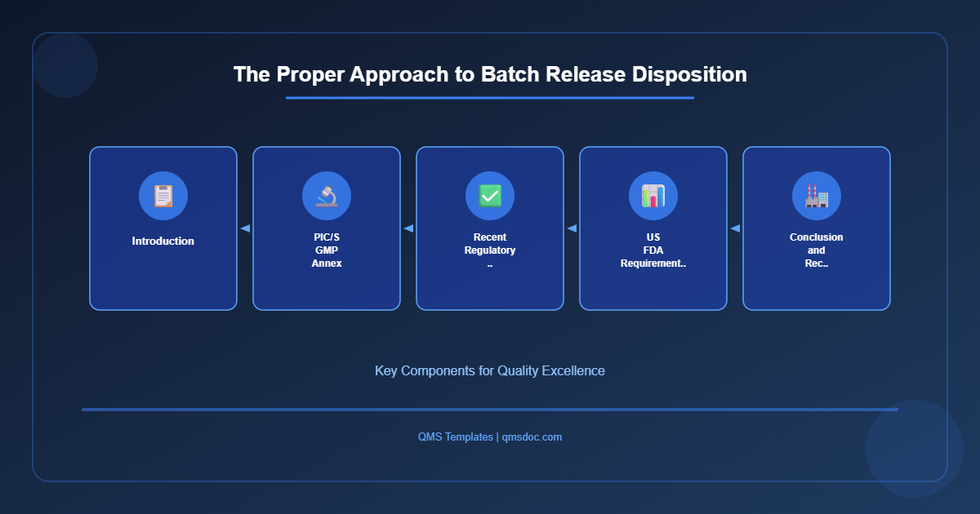
Task: Select the Introduction card
Action: click(x=163, y=228)
